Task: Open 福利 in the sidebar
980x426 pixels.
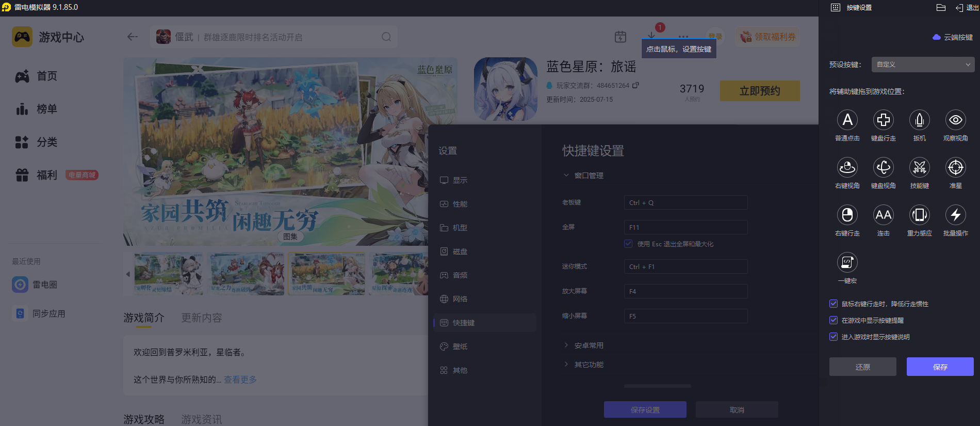Action: [36, 175]
